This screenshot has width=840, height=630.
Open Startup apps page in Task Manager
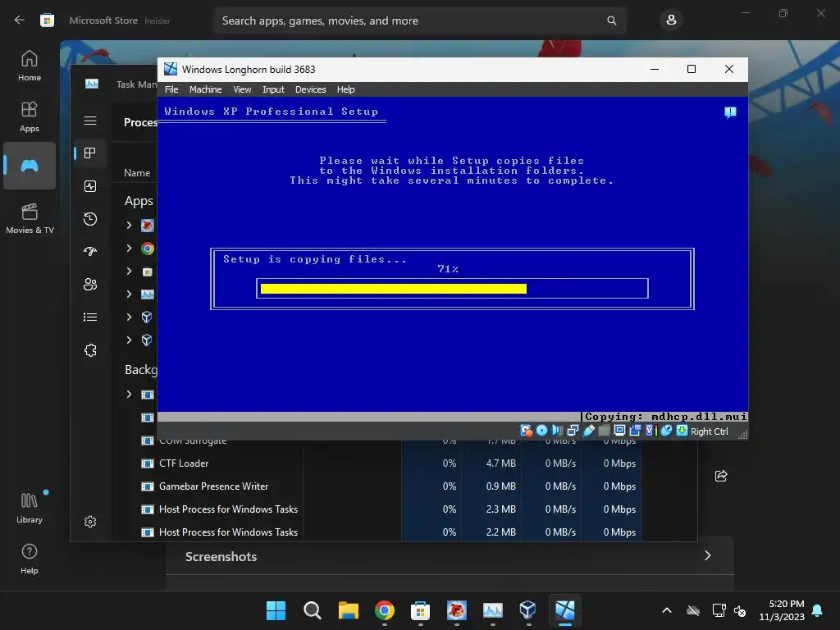[90, 251]
